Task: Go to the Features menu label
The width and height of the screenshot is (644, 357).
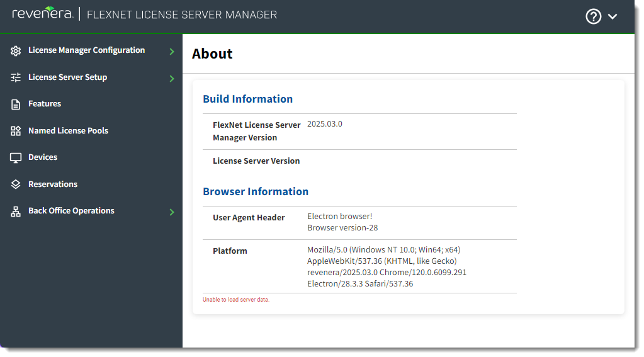Action: (x=45, y=104)
